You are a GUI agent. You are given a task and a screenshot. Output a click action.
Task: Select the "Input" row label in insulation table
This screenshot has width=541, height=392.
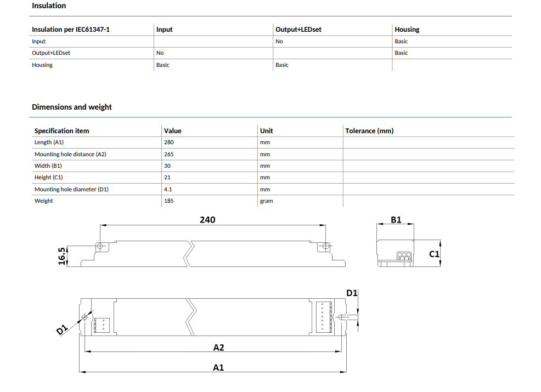pos(38,41)
